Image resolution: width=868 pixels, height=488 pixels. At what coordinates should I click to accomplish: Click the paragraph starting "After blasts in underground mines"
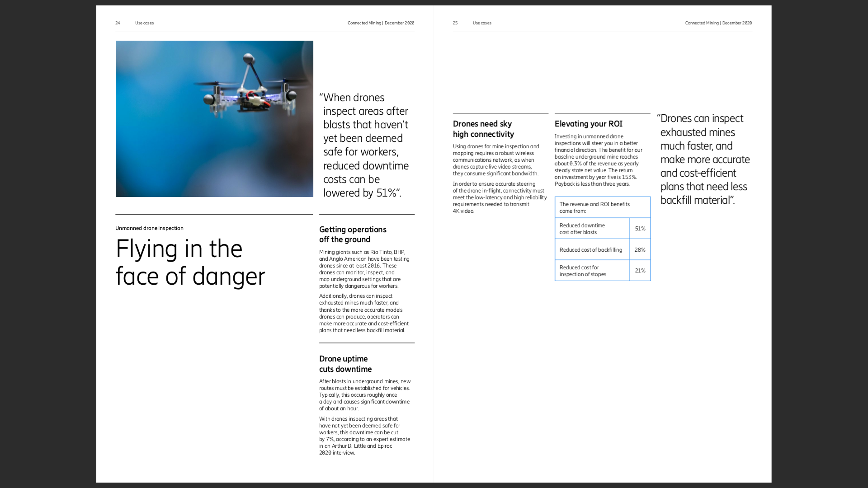(x=365, y=395)
